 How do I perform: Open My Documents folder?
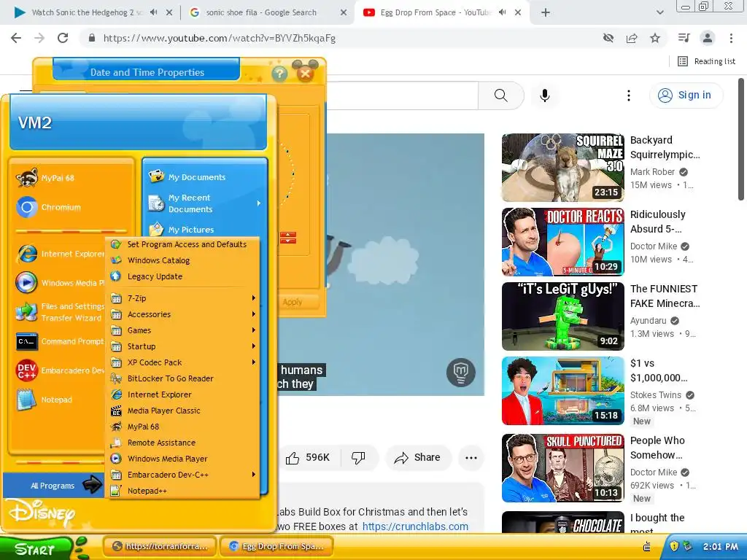click(187, 176)
